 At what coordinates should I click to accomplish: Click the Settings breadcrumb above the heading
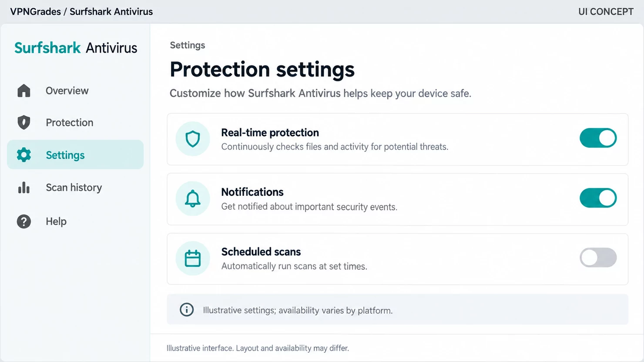[x=188, y=45]
